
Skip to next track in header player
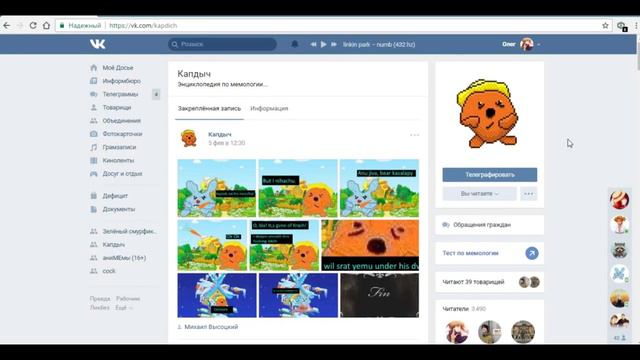(x=334, y=44)
